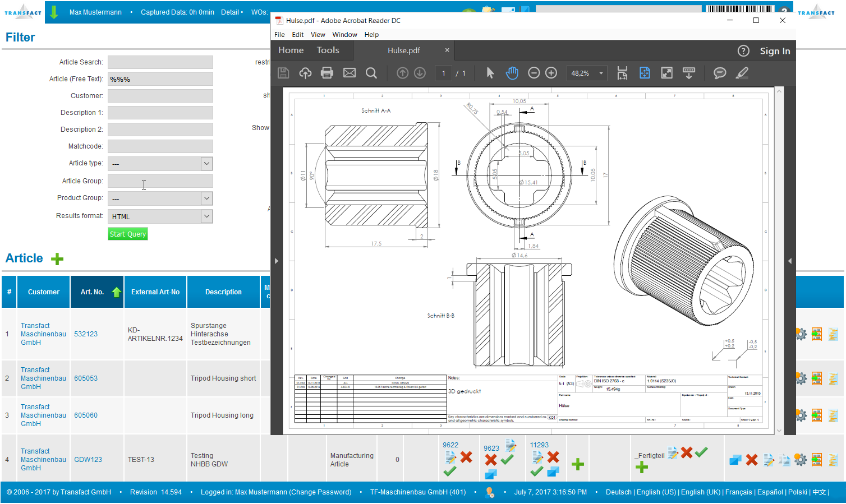Viewport: 846px width, 504px height.
Task: Open the find text magnifier in Acrobat
Action: click(371, 73)
